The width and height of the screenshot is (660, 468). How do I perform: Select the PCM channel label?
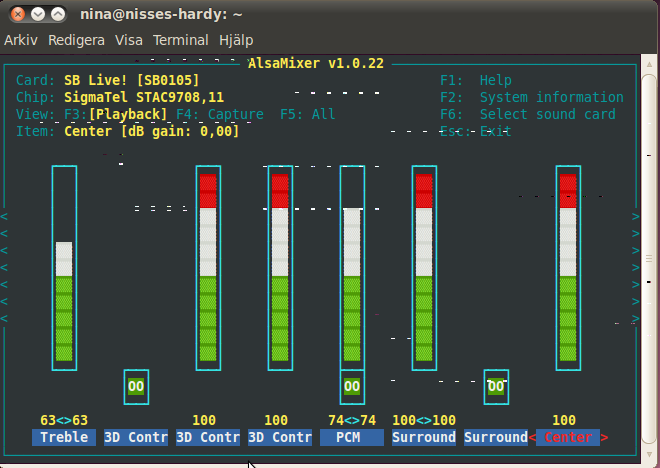(352, 437)
